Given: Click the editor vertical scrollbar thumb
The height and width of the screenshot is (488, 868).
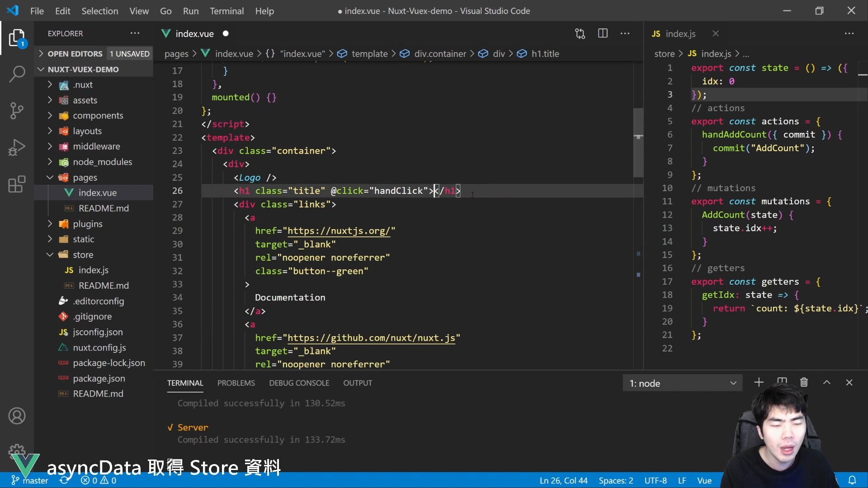Looking at the screenshot, I should point(638,142).
